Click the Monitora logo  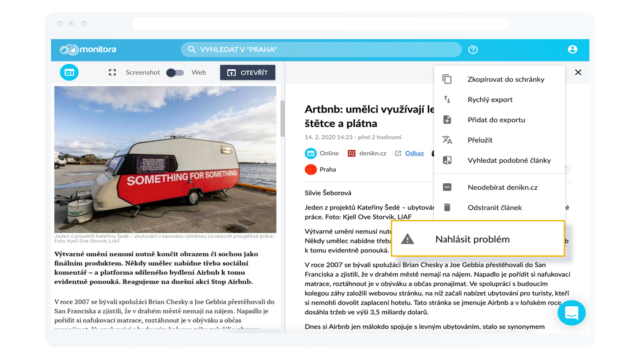pyautogui.click(x=88, y=49)
